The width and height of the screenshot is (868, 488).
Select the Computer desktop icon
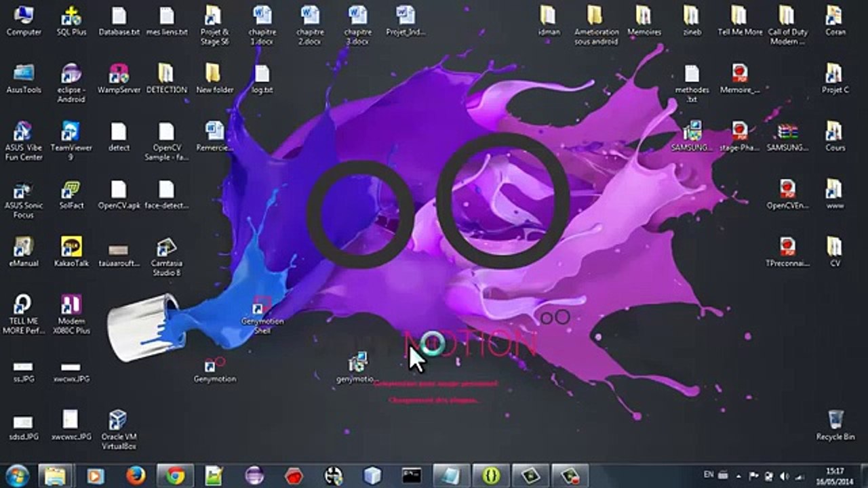click(24, 21)
